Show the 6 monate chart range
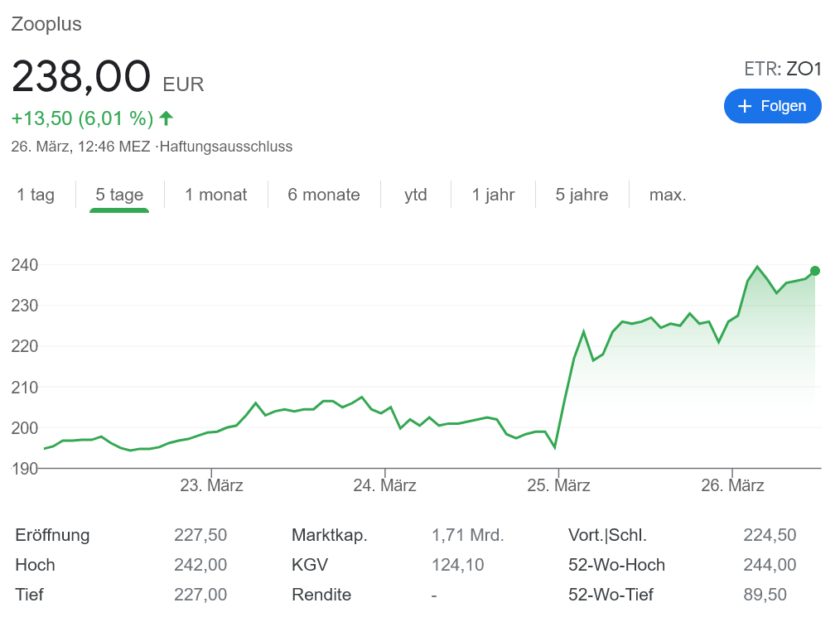The width and height of the screenshot is (840, 622). (x=324, y=195)
